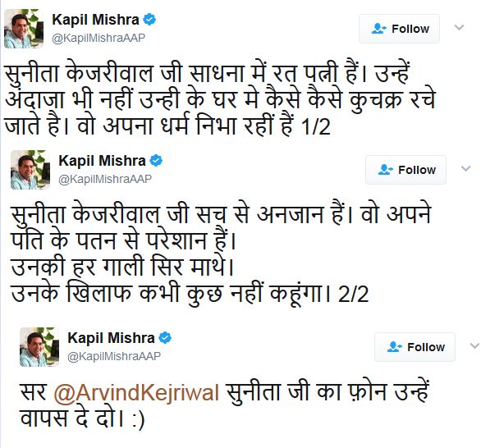This screenshot has width=504, height=448.
Task: Open dropdown arrow on third tweet
Action: (x=475, y=346)
